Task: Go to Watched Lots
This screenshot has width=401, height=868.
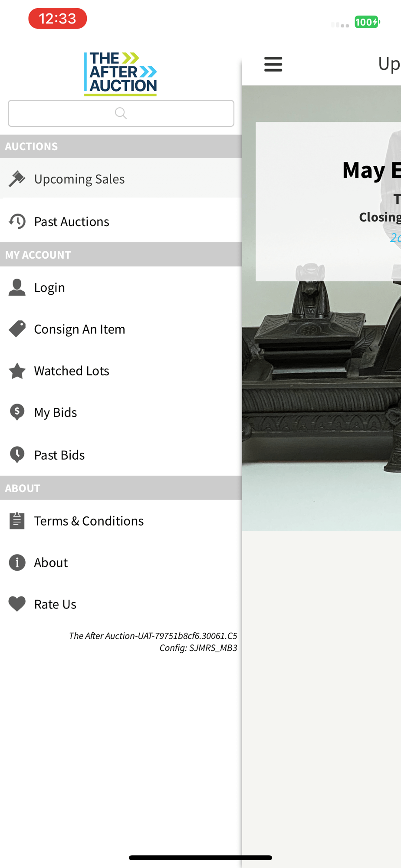Action: pos(121,371)
